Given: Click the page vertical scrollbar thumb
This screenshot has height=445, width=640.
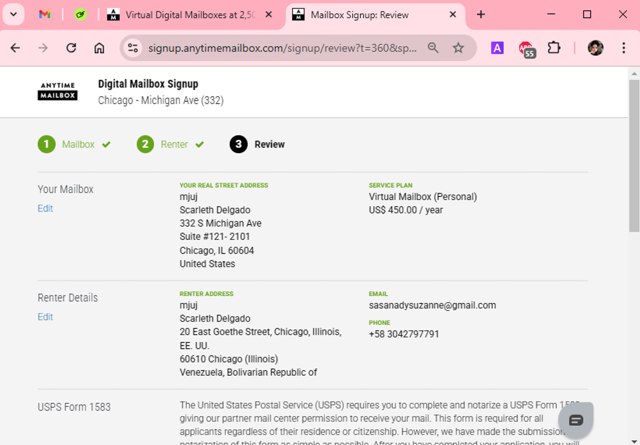Looking at the screenshot, I should (x=634, y=156).
